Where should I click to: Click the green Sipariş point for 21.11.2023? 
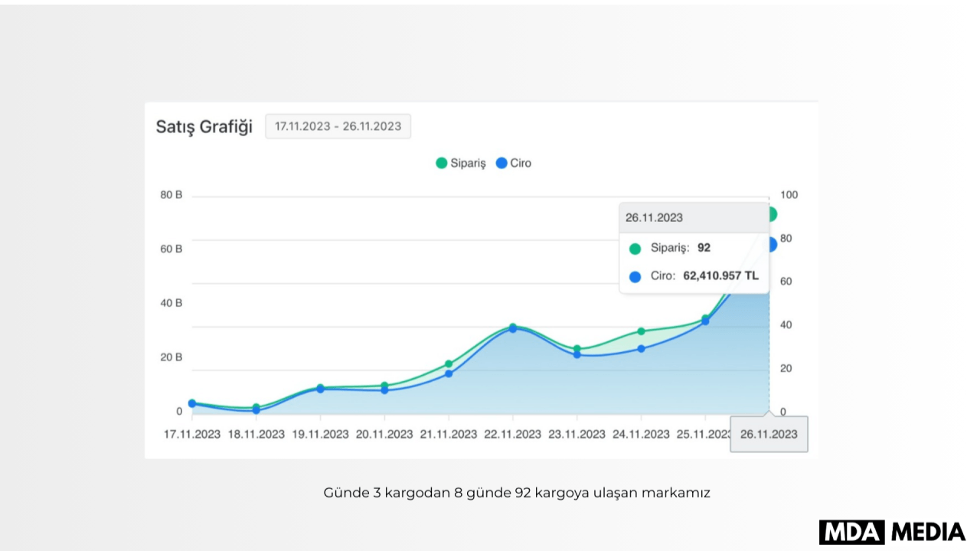click(x=449, y=364)
